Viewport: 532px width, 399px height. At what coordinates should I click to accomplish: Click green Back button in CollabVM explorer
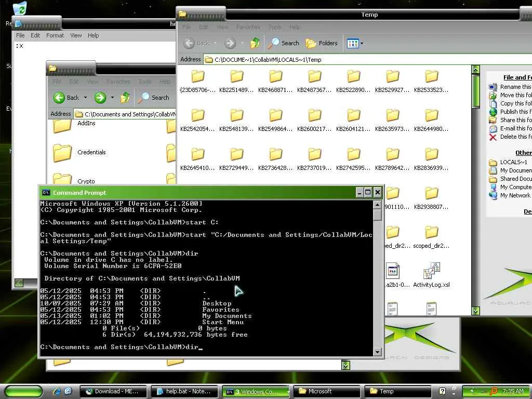66,98
